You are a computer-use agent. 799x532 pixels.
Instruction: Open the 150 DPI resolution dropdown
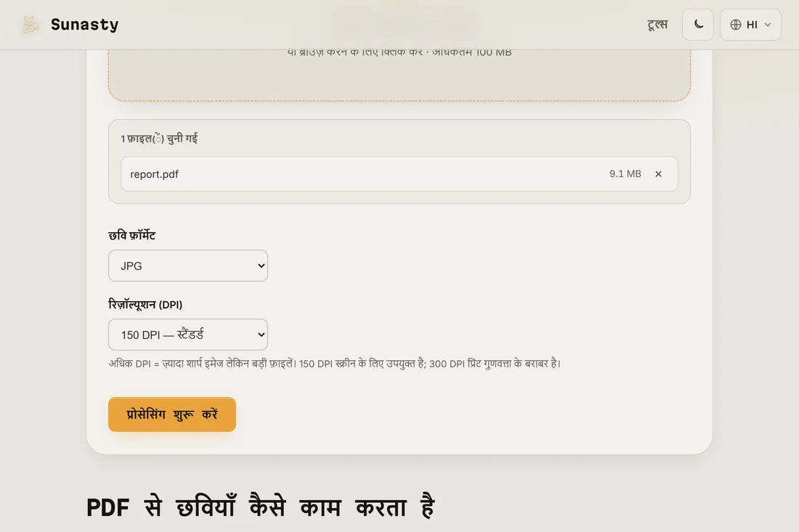pos(188,335)
